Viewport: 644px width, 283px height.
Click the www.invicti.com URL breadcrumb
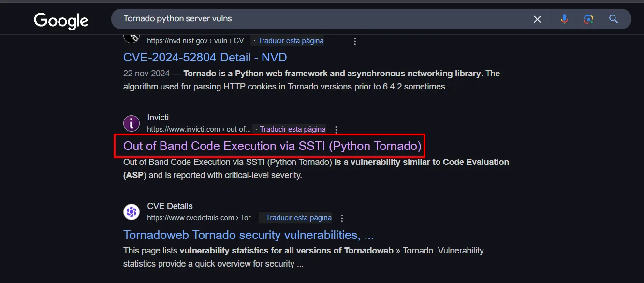[x=199, y=129]
